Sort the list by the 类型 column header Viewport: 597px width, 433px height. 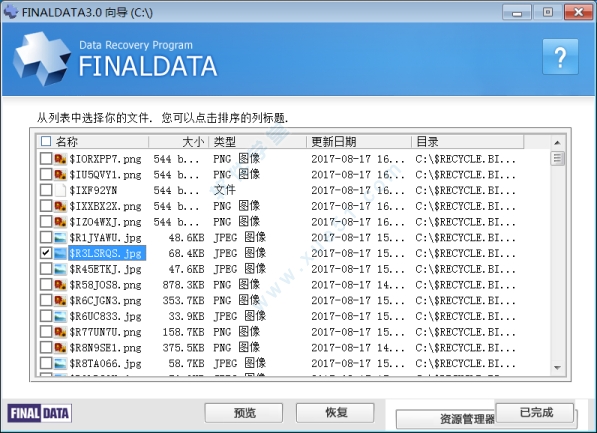[x=258, y=142]
